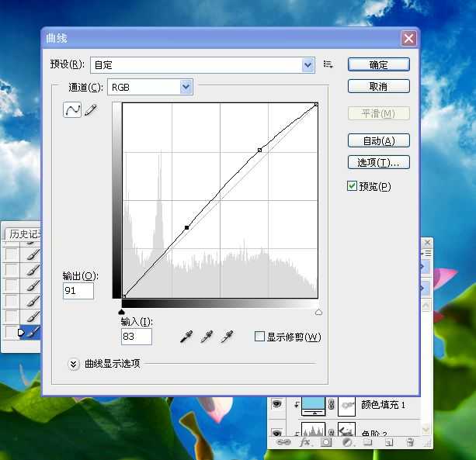The height and width of the screenshot is (460, 476).
Task: Select the bottom-left curve endpoint
Action: 124,296
